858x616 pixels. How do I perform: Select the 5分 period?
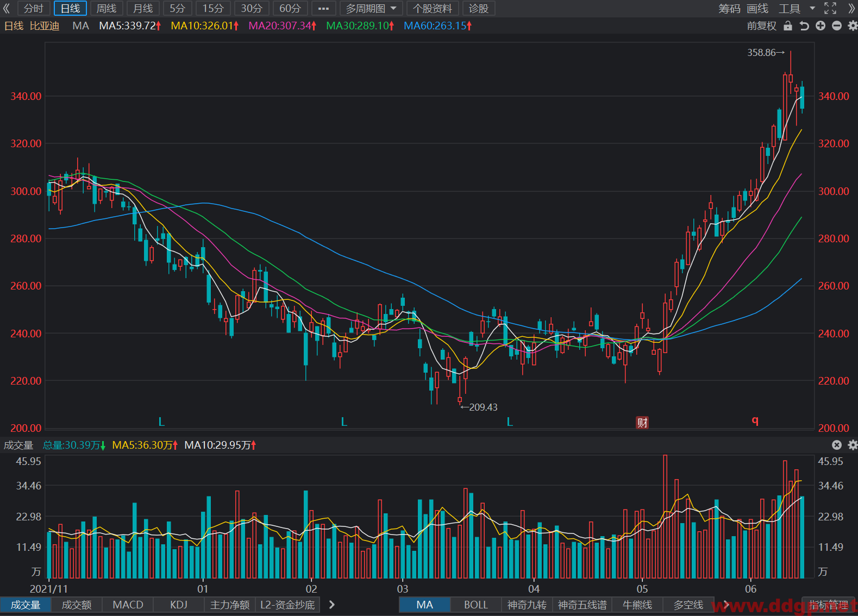click(178, 9)
